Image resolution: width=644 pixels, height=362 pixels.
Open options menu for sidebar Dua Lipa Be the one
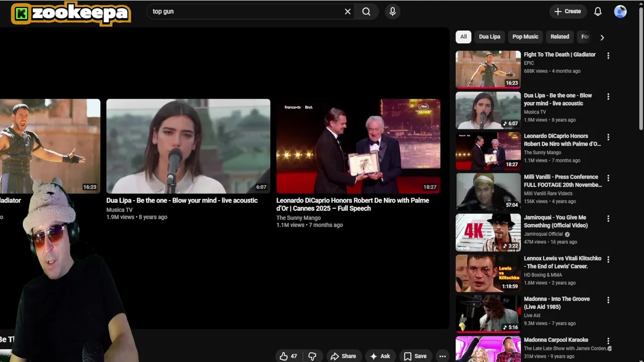point(608,97)
